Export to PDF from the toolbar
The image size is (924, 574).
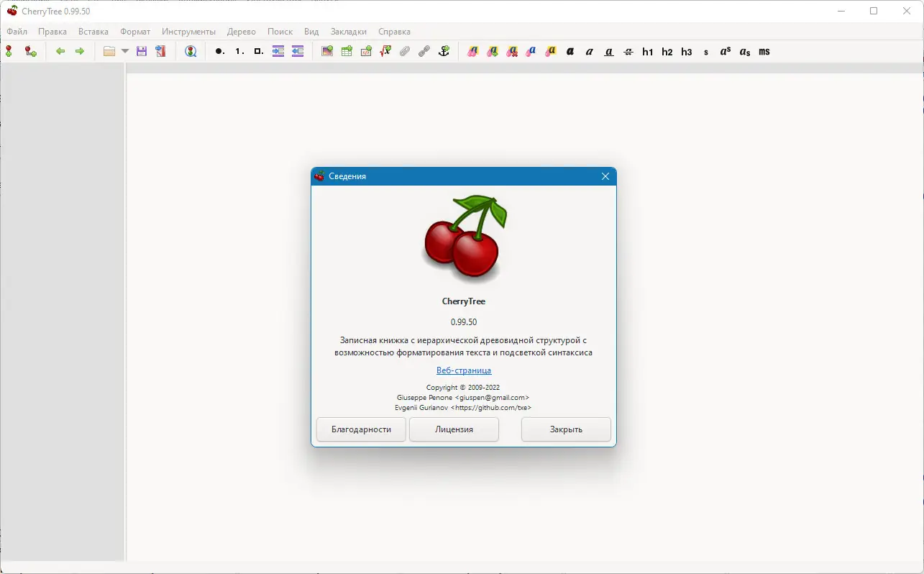160,51
